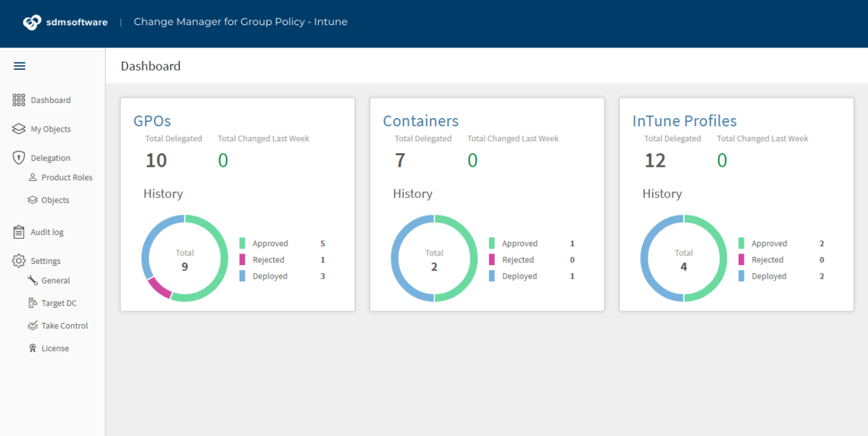Open the InTune Profiles card title
Viewport: 868px width, 436px height.
[684, 121]
